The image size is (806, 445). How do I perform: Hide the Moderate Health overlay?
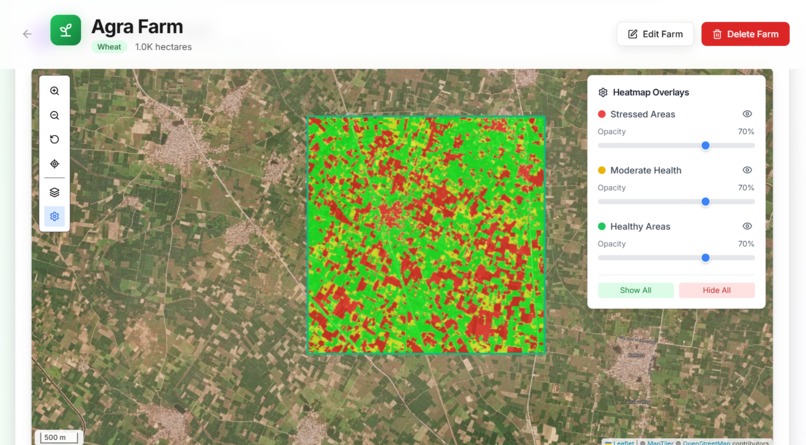point(747,170)
